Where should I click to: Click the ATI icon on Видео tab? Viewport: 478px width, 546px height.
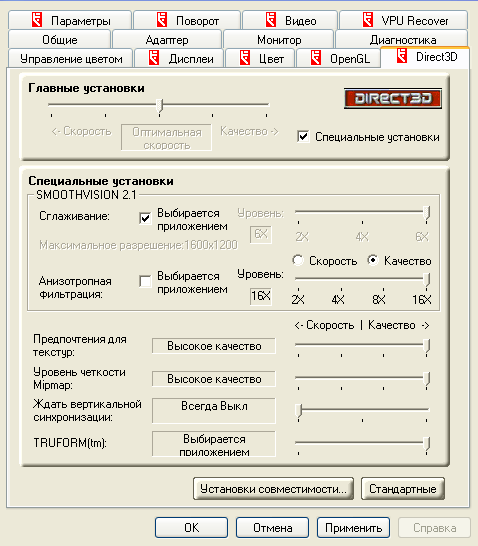[271, 20]
